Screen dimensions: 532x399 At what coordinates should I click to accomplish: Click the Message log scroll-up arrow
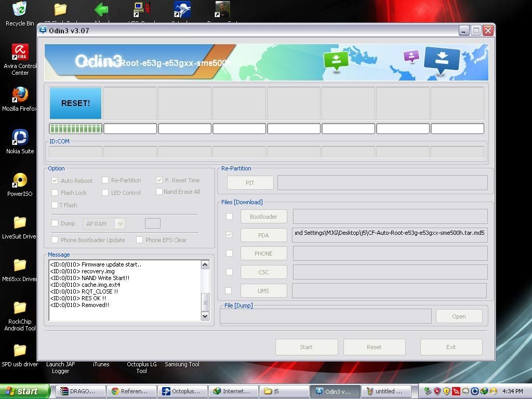click(x=205, y=264)
